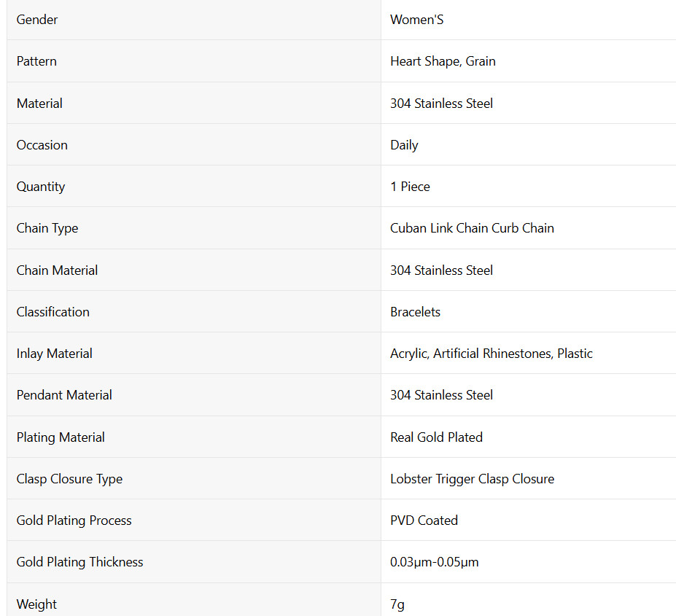Click the Occasion label

pyautogui.click(x=42, y=145)
